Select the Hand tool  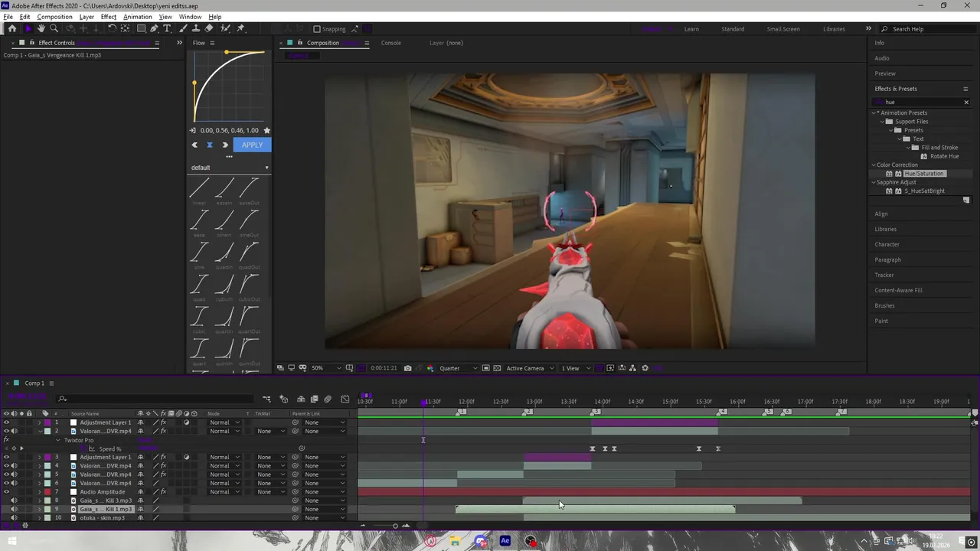point(41,28)
